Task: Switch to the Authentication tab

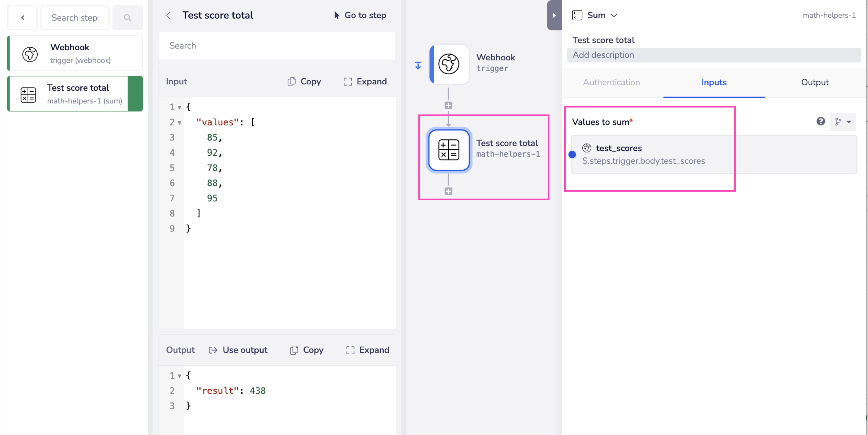Action: coord(611,82)
